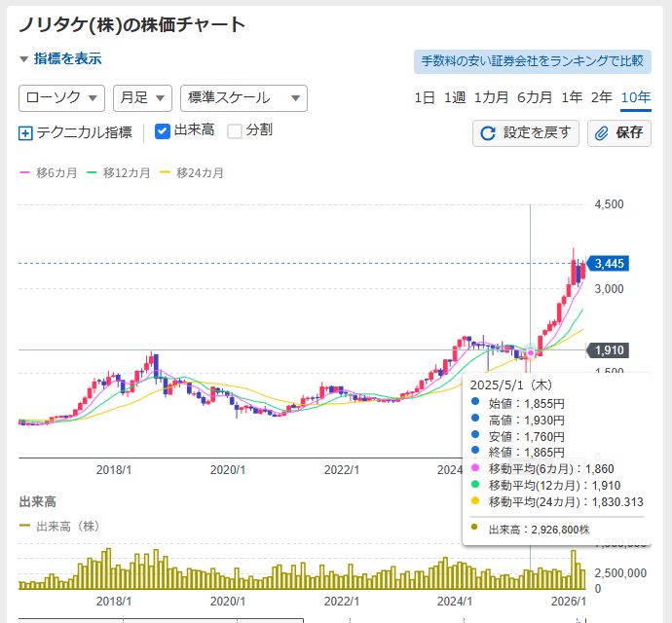Select the 6カ月 range tab
This screenshot has width=672, height=623.
point(535,97)
